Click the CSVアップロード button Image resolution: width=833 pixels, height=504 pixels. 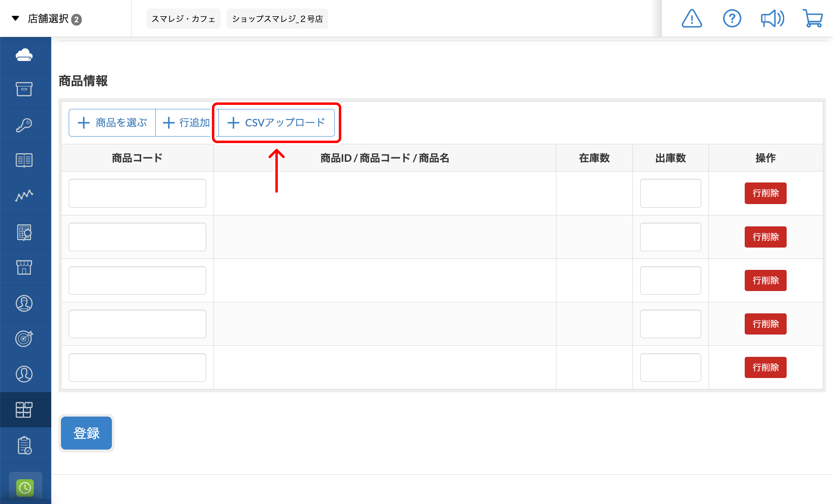pyautogui.click(x=277, y=123)
